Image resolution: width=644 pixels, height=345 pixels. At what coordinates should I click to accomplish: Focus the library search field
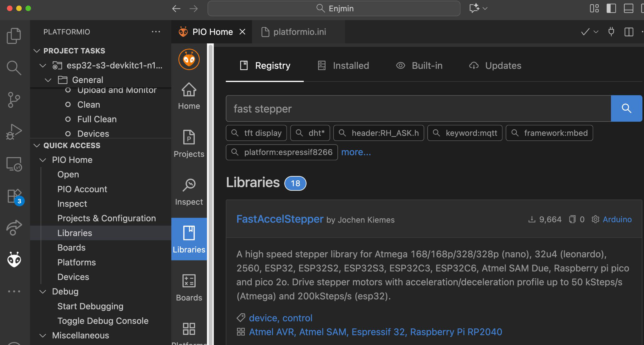coord(418,108)
